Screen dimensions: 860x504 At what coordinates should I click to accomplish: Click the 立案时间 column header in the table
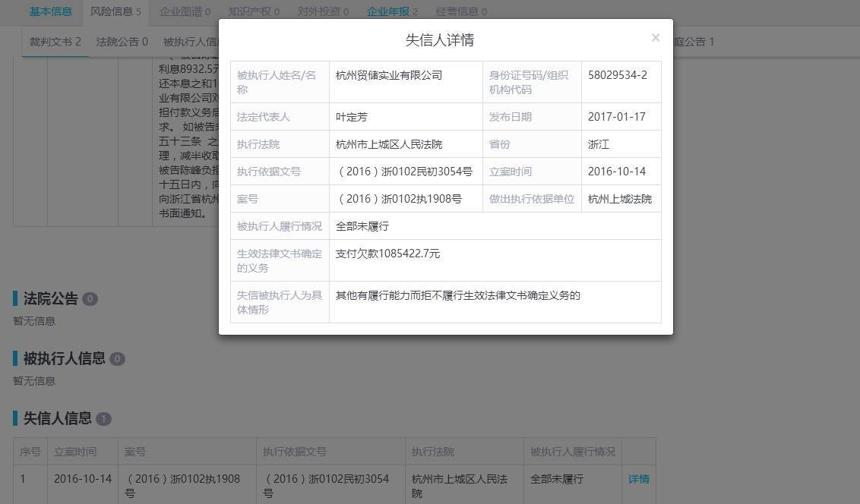(75, 452)
